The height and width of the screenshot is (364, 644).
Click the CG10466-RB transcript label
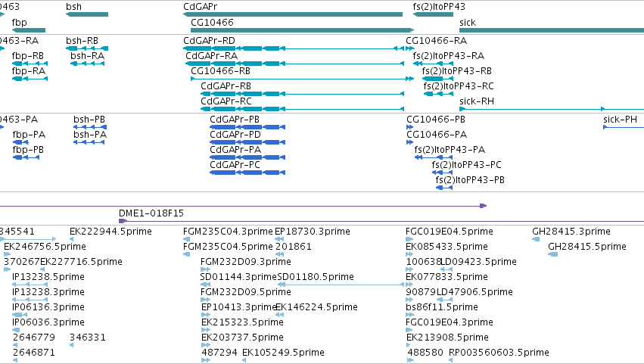220,71
